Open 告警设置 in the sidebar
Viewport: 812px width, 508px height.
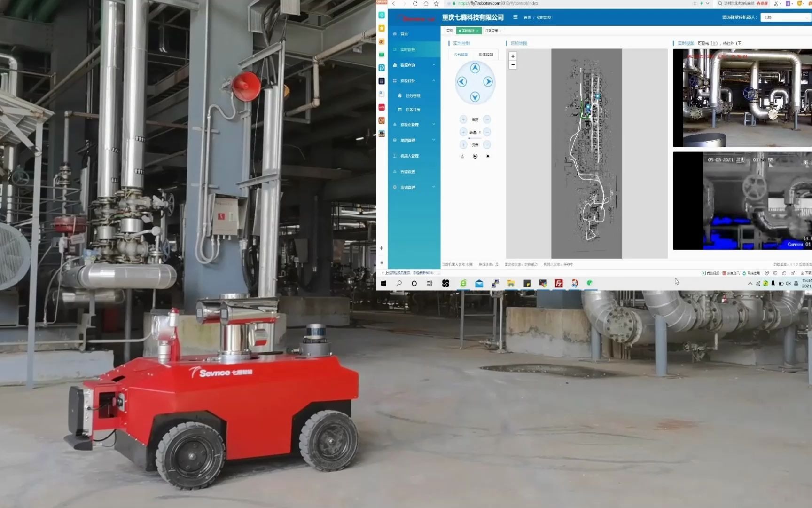414,172
